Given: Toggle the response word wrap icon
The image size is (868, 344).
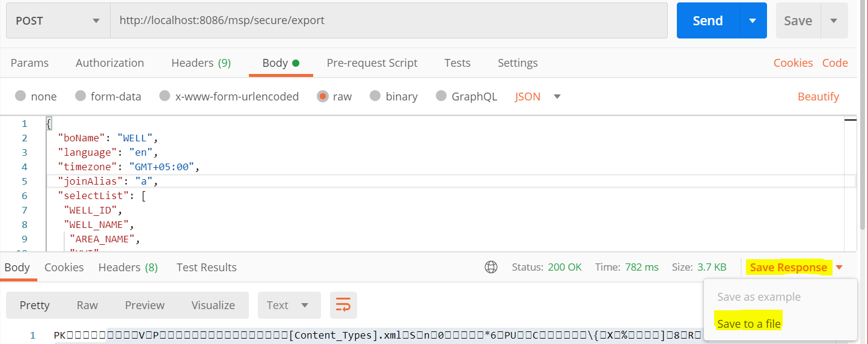Looking at the screenshot, I should pos(343,305).
